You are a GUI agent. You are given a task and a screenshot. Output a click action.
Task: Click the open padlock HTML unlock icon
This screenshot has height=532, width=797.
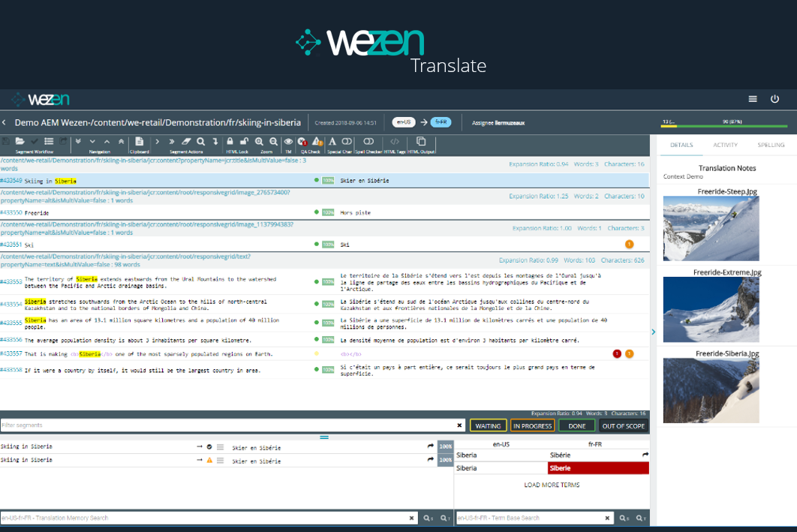(244, 141)
